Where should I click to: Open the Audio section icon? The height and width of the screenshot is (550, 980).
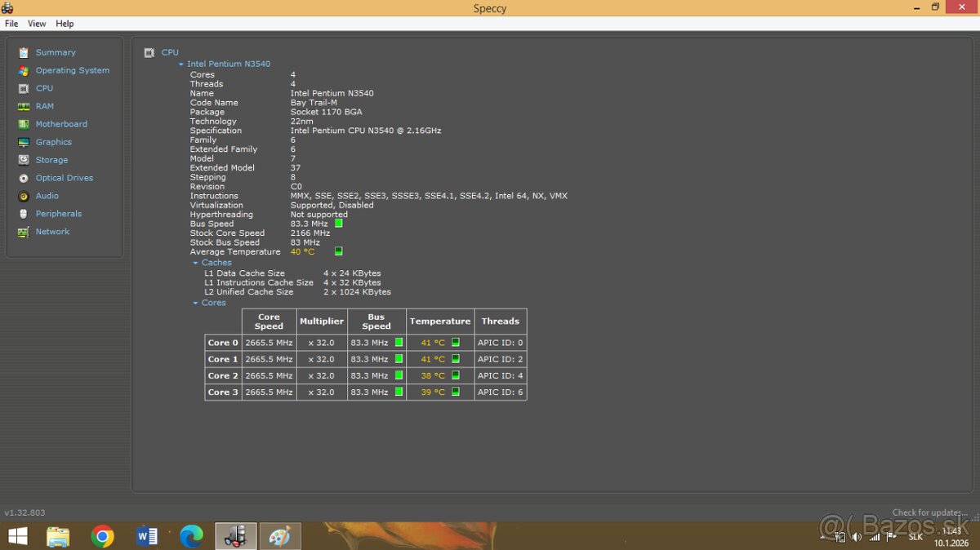(x=24, y=195)
